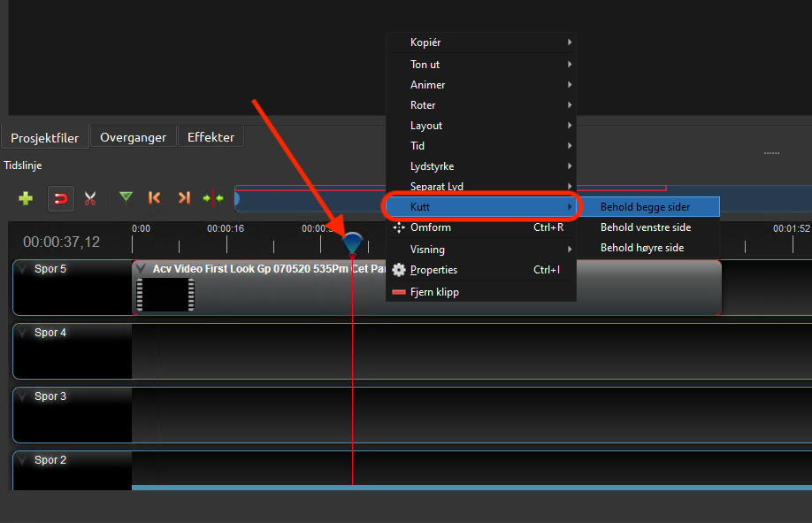The width and height of the screenshot is (812, 523).
Task: Center the timeline on the playhead
Action: [x=212, y=198]
